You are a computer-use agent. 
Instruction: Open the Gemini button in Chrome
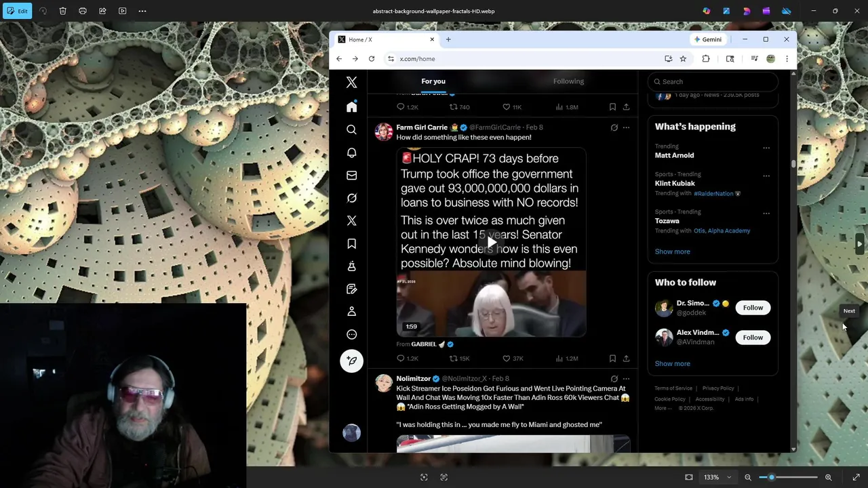pyautogui.click(x=707, y=39)
